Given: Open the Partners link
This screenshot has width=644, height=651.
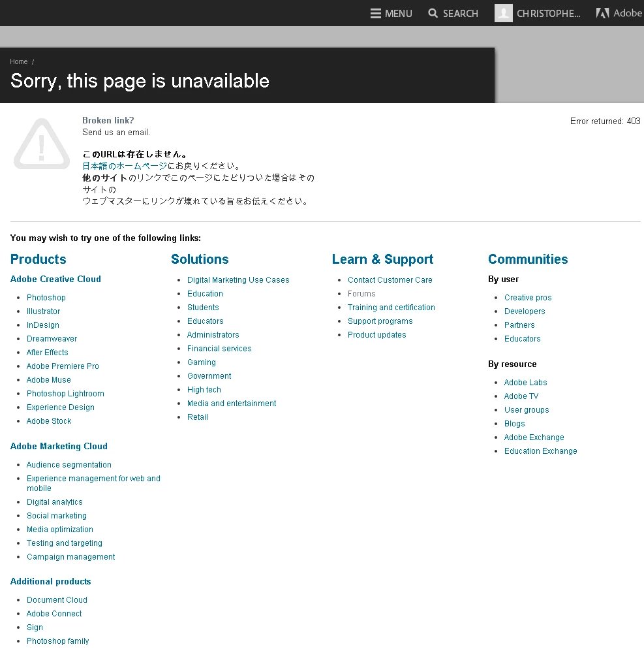Looking at the screenshot, I should tap(519, 325).
